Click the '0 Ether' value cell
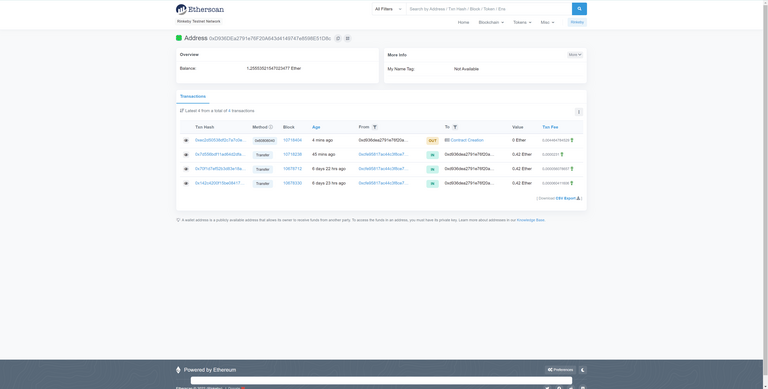768x389 pixels. [x=519, y=140]
